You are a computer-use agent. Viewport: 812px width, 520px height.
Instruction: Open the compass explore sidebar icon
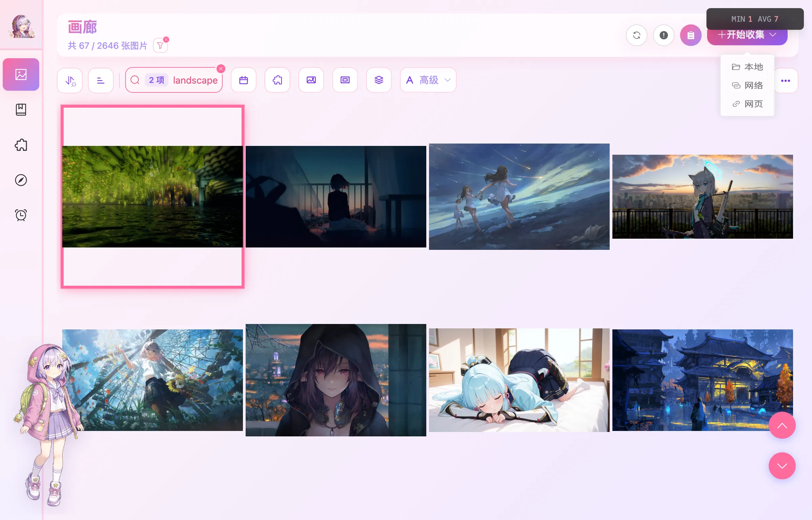coord(21,180)
